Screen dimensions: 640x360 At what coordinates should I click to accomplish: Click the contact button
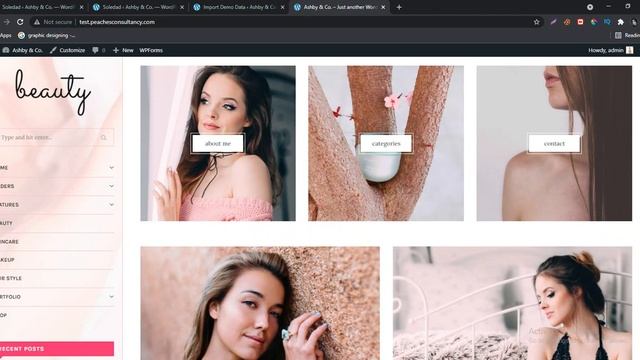point(554,143)
